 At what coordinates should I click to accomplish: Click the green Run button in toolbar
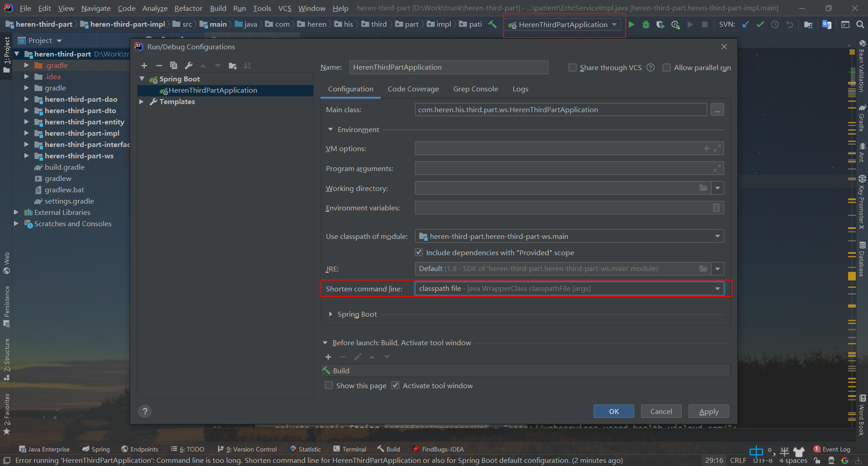click(x=632, y=24)
